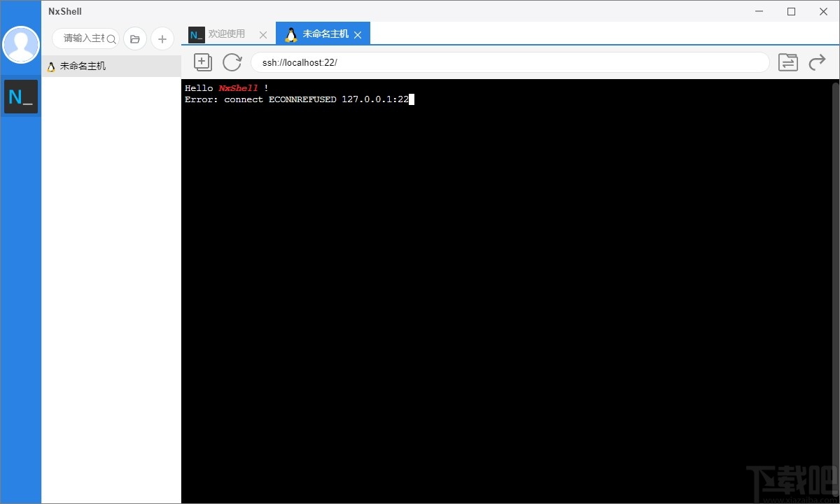
Task: Add a new host with plus button
Action: point(162,39)
